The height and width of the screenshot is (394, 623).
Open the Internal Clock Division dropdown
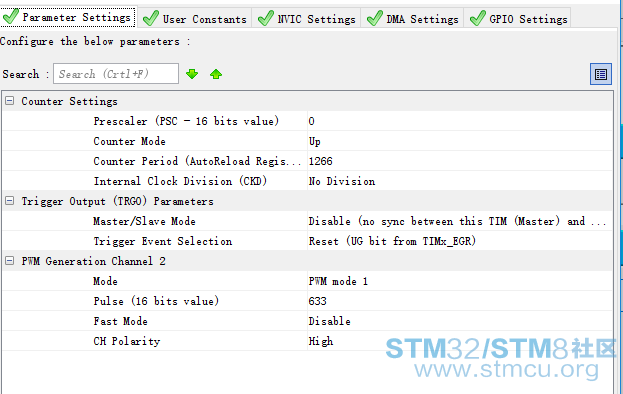pyautogui.click(x=460, y=181)
